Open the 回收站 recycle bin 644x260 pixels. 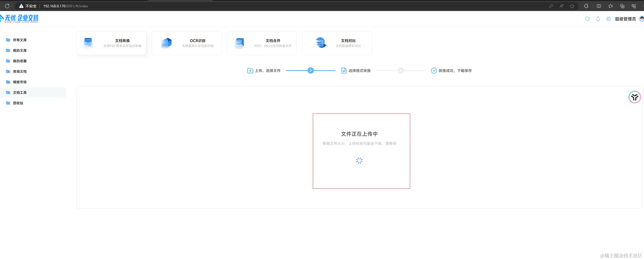18,103
